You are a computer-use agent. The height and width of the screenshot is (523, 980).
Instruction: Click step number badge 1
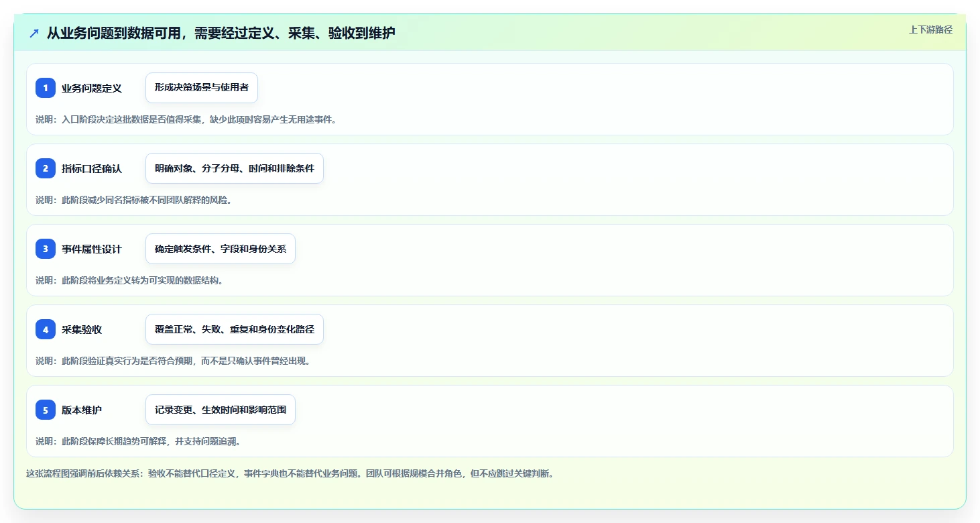pos(46,88)
